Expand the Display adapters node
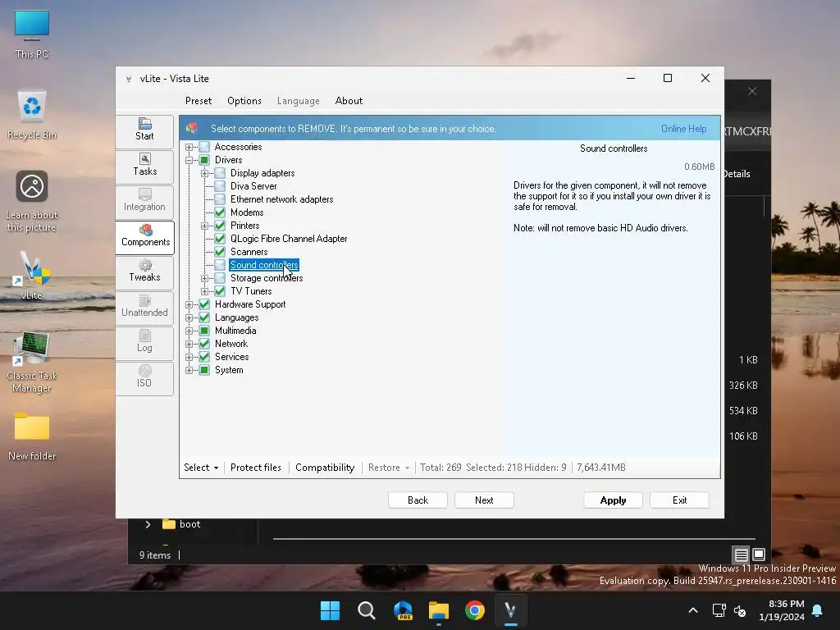 point(204,174)
